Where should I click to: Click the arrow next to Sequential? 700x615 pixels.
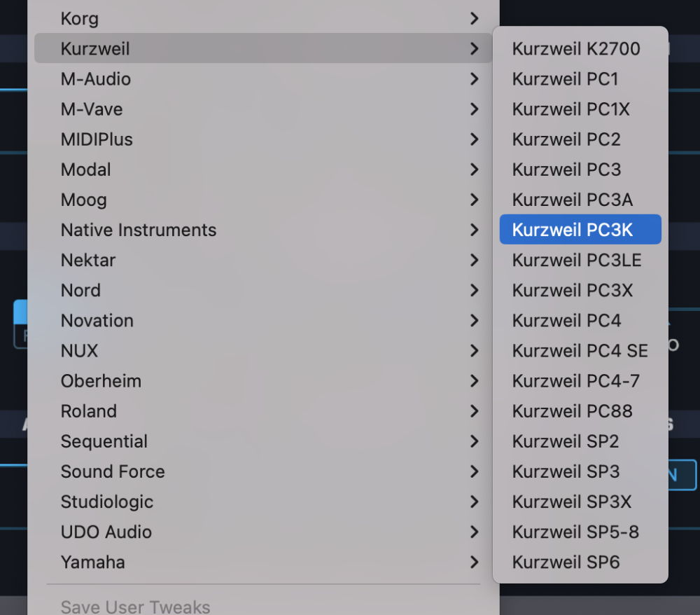(475, 441)
